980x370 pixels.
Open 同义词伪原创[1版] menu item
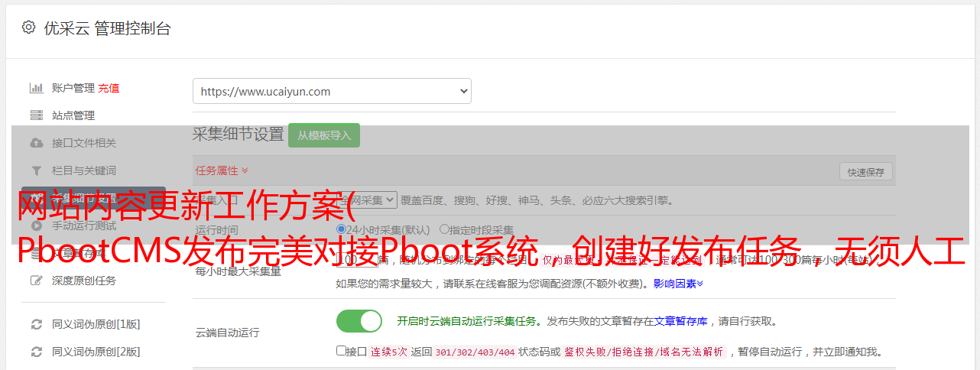point(96,324)
